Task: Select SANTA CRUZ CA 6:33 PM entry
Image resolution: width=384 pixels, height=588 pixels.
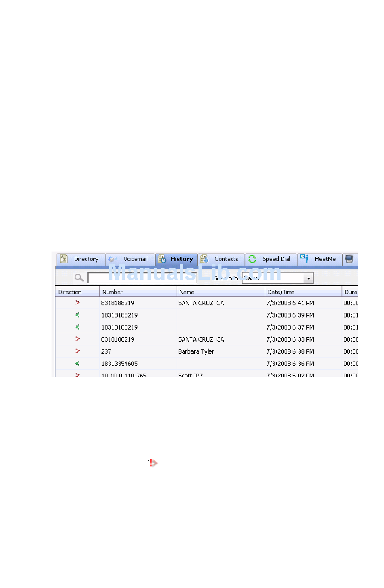Action: pos(201,339)
